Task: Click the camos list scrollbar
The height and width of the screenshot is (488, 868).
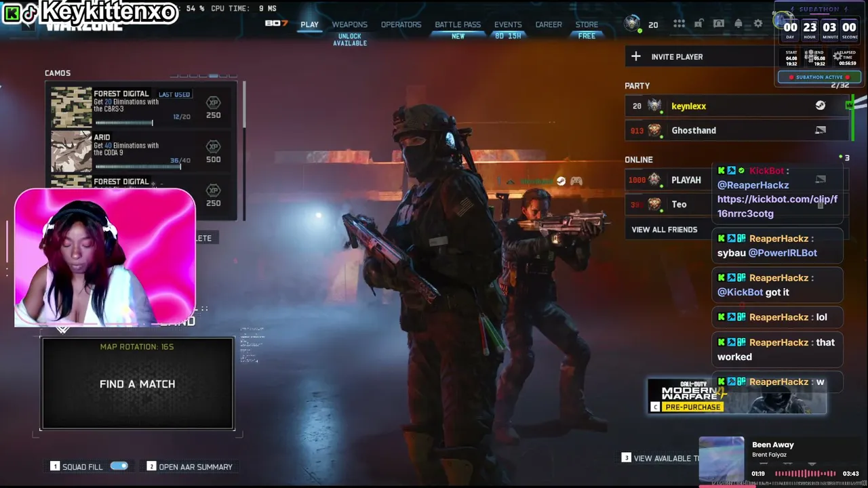Action: 243,105
